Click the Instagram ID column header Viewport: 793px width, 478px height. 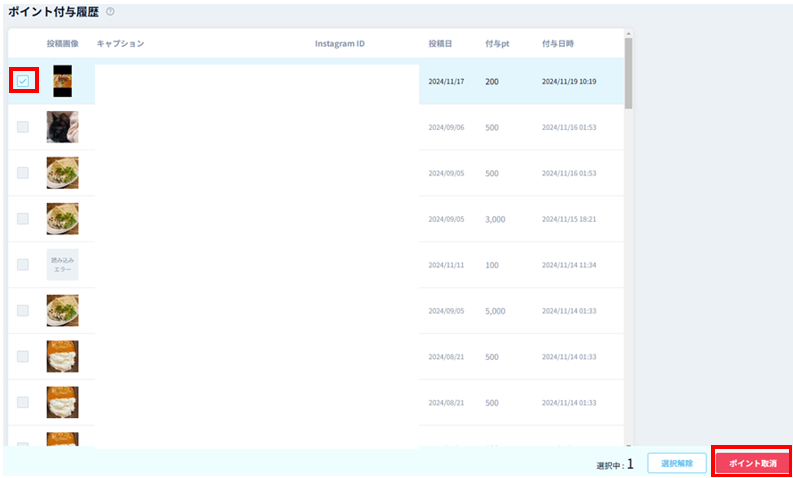339,44
